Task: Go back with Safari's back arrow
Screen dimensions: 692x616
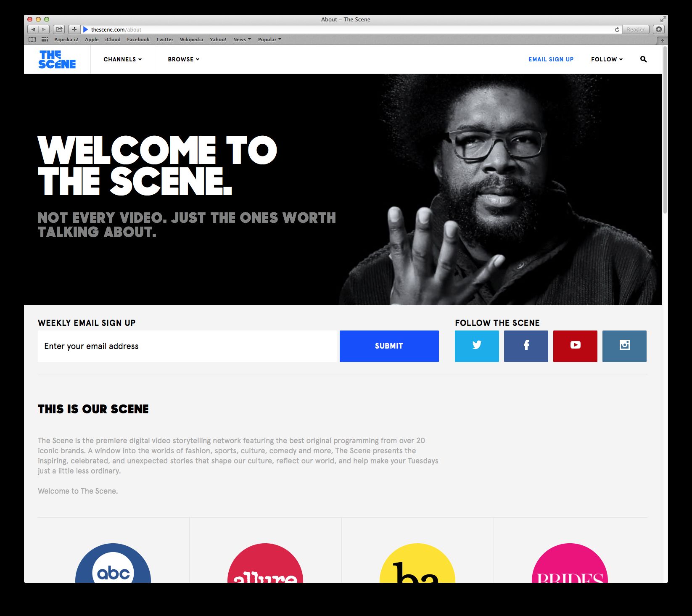Action: click(x=33, y=29)
